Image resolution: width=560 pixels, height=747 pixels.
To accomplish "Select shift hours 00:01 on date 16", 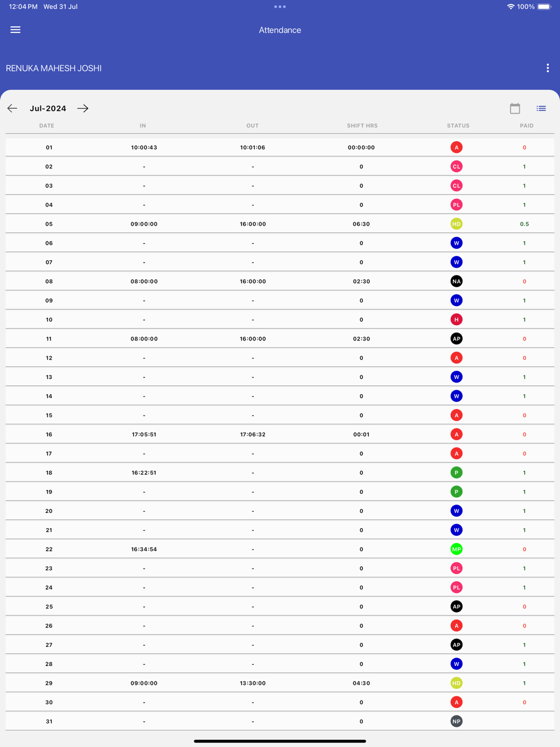I will coord(361,435).
